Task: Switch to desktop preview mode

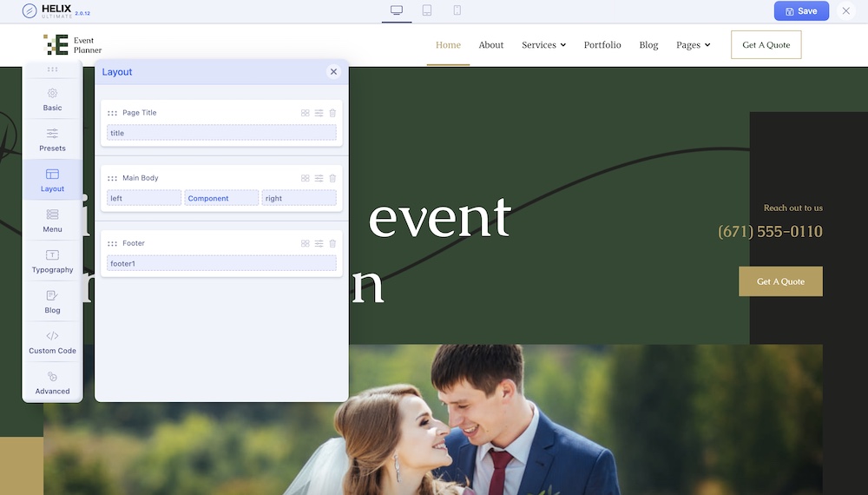Action: tap(397, 10)
